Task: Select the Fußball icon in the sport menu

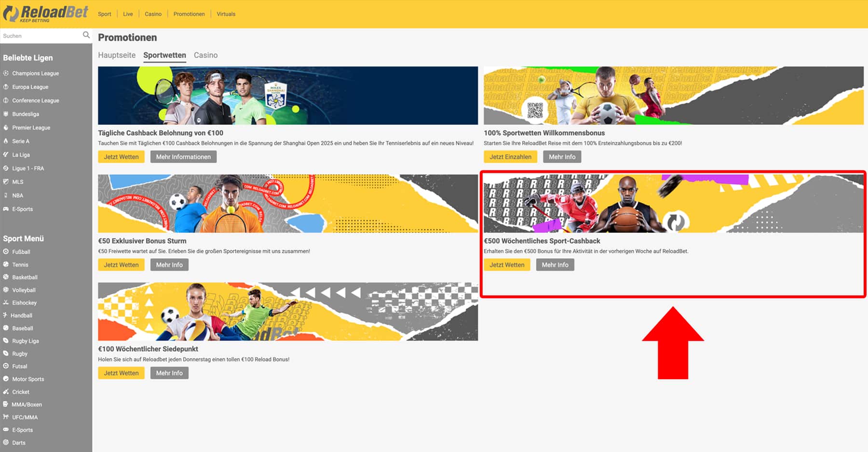Action: [6, 252]
